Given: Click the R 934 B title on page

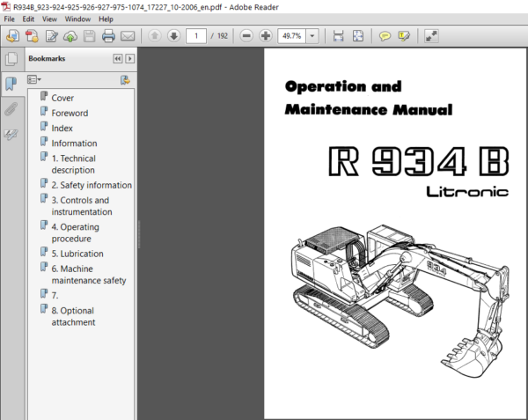Looking at the screenshot, I should 418,162.
